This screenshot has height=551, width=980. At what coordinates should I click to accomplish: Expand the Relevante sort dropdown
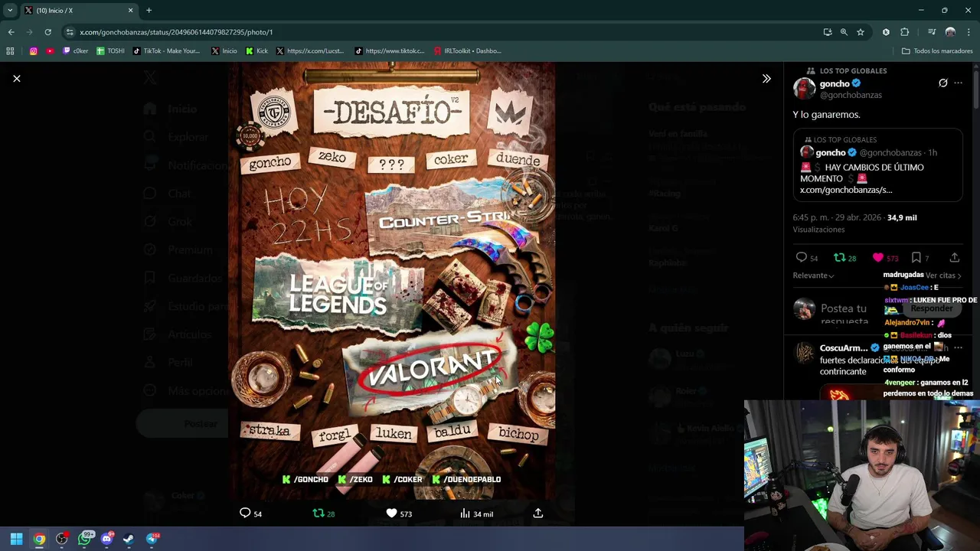(x=813, y=275)
